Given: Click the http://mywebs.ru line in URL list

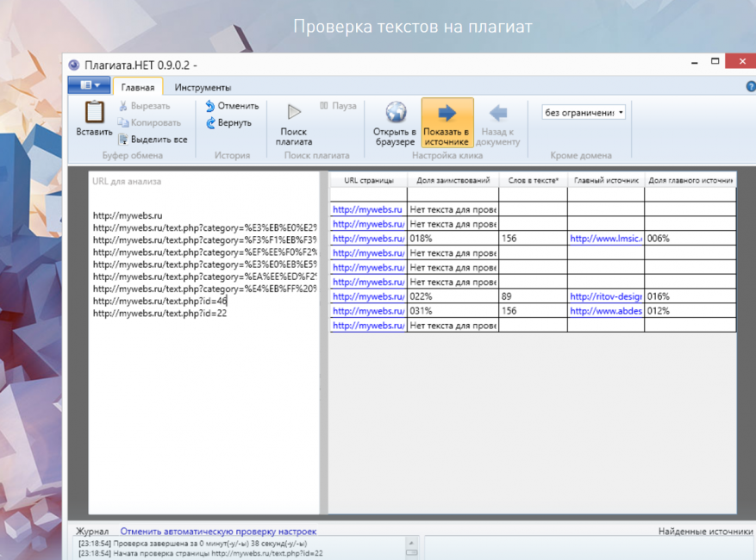Looking at the screenshot, I should (128, 215).
